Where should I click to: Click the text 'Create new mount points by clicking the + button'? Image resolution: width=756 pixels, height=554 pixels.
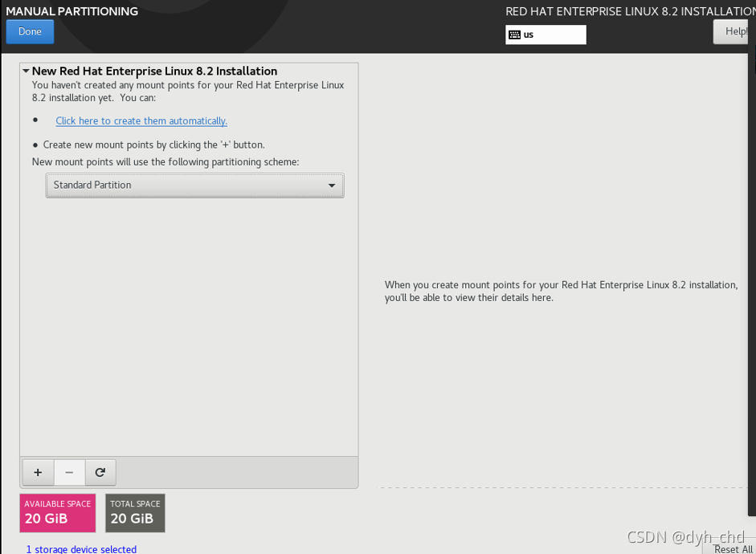153,145
